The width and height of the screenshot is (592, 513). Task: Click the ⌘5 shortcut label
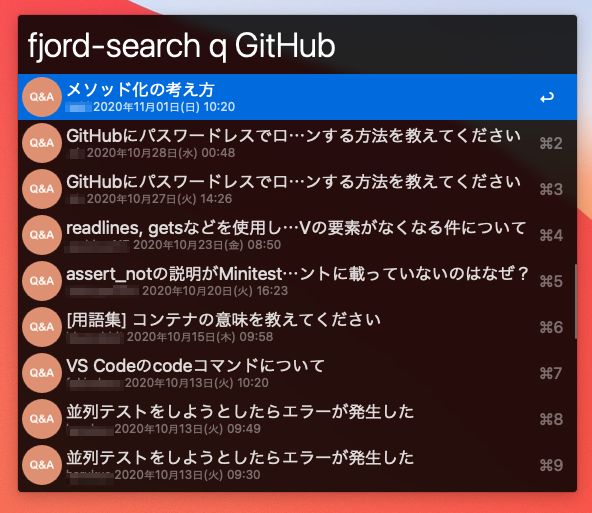coord(551,282)
